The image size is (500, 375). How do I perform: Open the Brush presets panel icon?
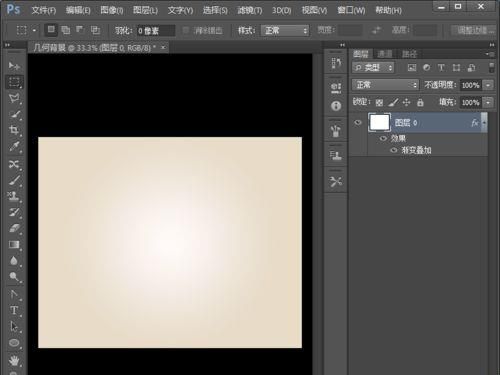tap(336, 131)
